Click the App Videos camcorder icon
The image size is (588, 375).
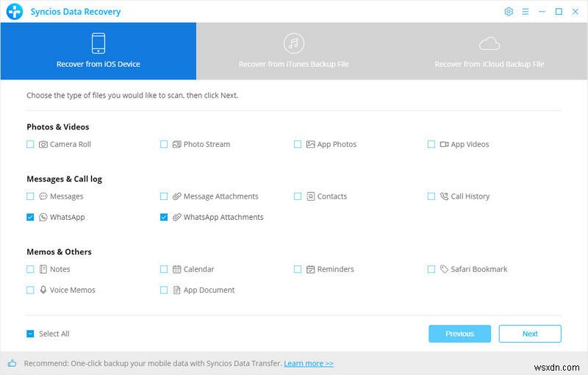click(444, 144)
